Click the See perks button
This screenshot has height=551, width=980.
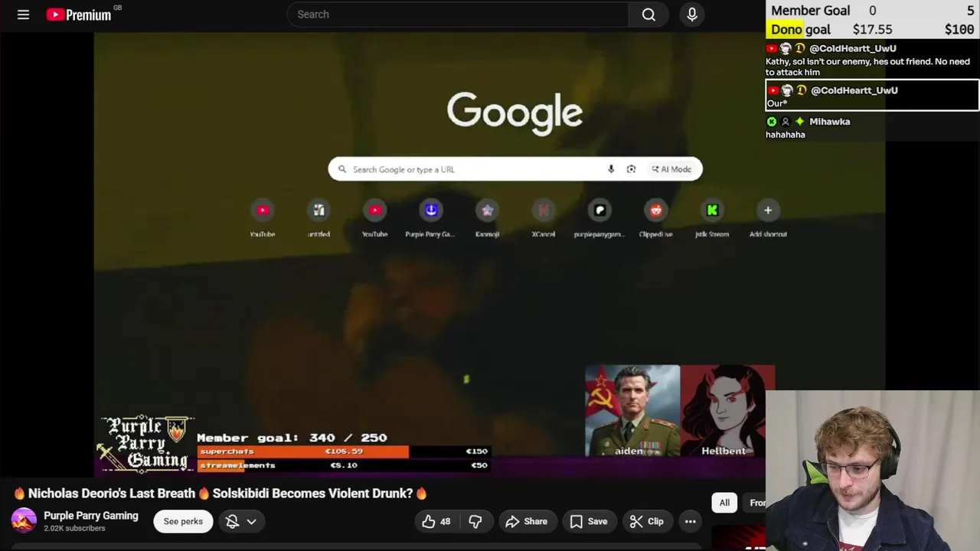(x=183, y=521)
